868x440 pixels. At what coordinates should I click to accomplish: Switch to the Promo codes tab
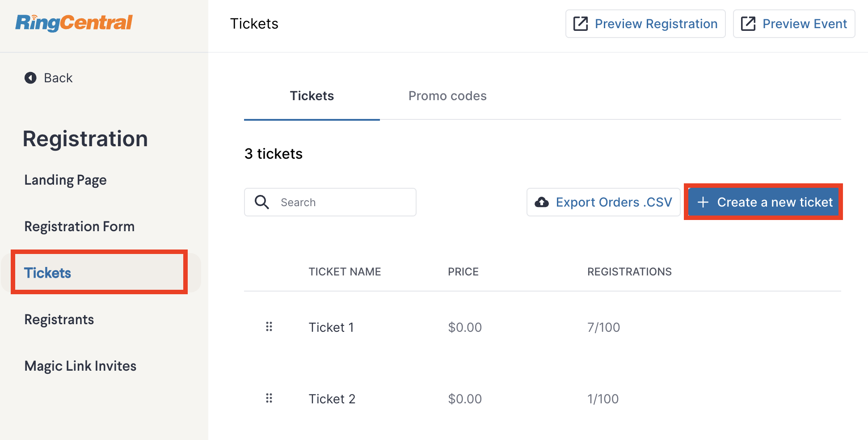click(447, 96)
